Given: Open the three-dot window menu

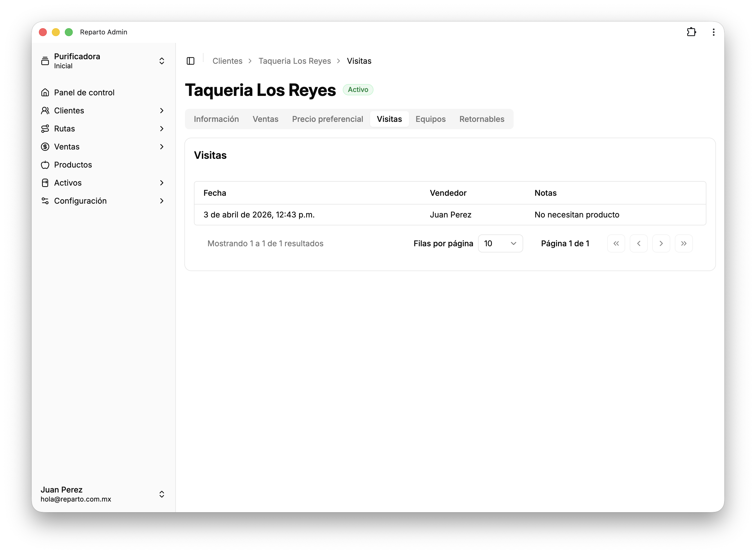Looking at the screenshot, I should [x=713, y=32].
